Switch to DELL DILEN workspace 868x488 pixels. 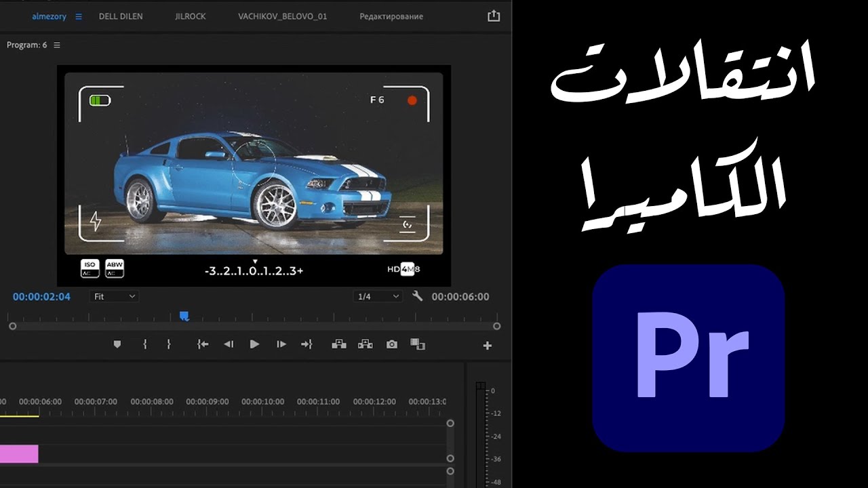click(x=121, y=16)
